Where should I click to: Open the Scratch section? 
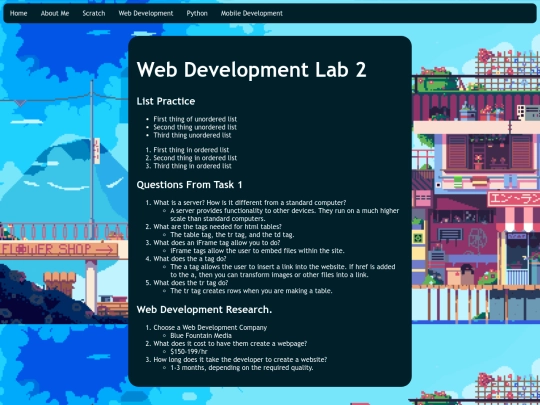tap(94, 13)
